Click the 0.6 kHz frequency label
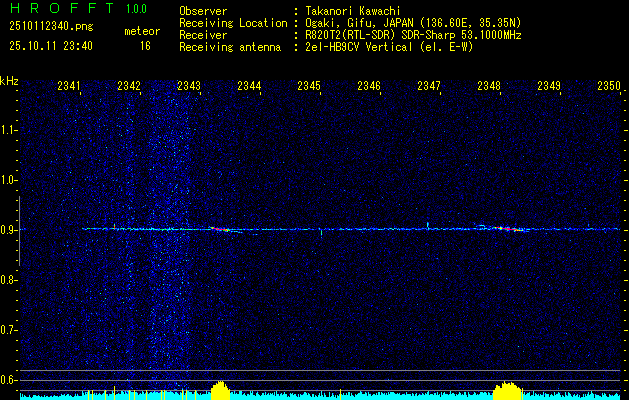Screen dimensions: 629x400 pyautogui.click(x=8, y=380)
